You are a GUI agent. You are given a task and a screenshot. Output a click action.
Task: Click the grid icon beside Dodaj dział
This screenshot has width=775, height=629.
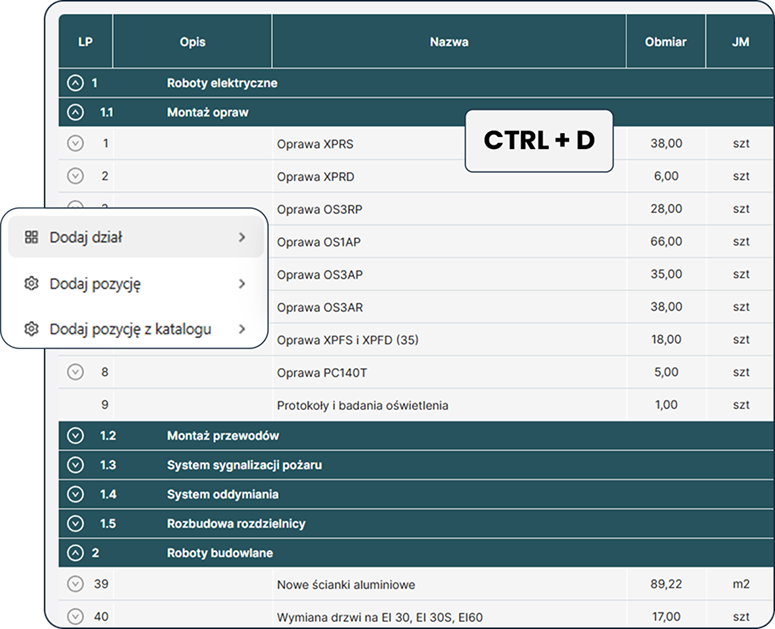[x=31, y=238]
